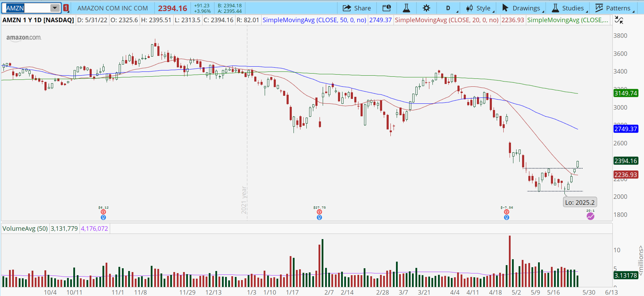Screen dimensions: 644x296
Task: Click the standalone flask icon beside the gear
Action: (406, 8)
